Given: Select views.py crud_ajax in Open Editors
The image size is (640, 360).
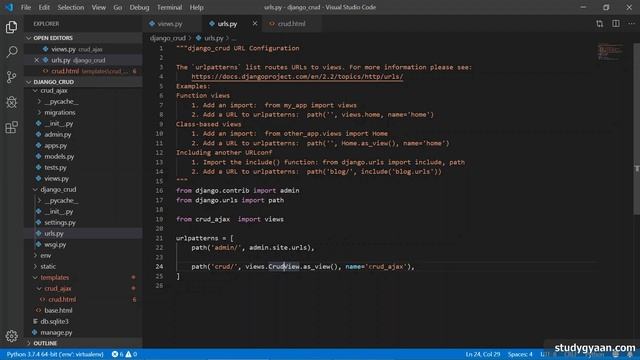Looking at the screenshot, I should 83,49.
